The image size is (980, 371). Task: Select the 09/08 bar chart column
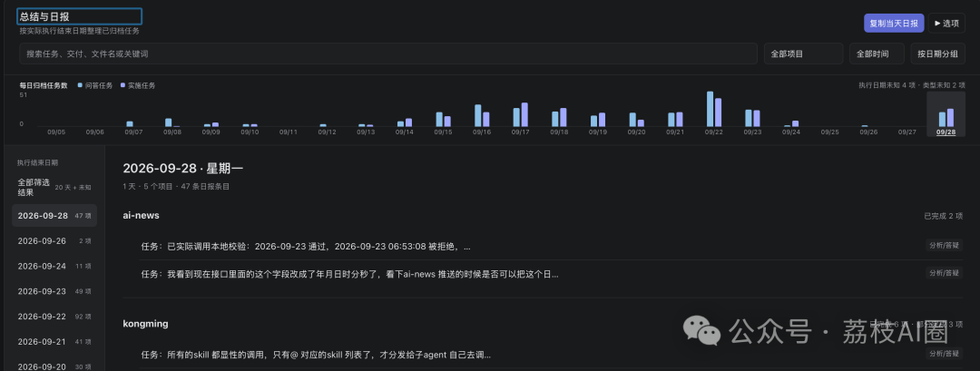click(x=172, y=114)
